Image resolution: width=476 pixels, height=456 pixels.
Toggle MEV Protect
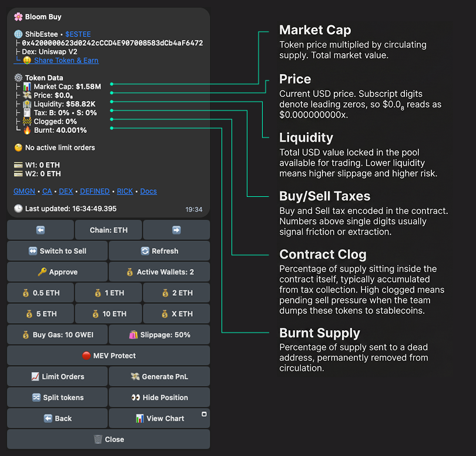108,356
